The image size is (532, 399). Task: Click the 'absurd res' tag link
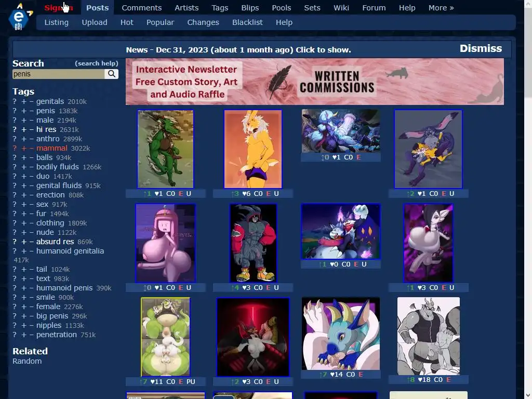coord(55,242)
